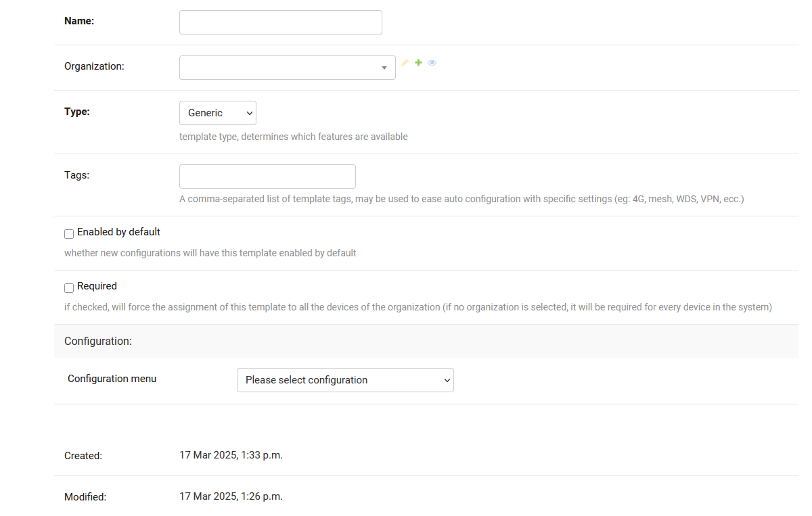
Task: Click the eye icon to view selected organization
Action: (432, 63)
